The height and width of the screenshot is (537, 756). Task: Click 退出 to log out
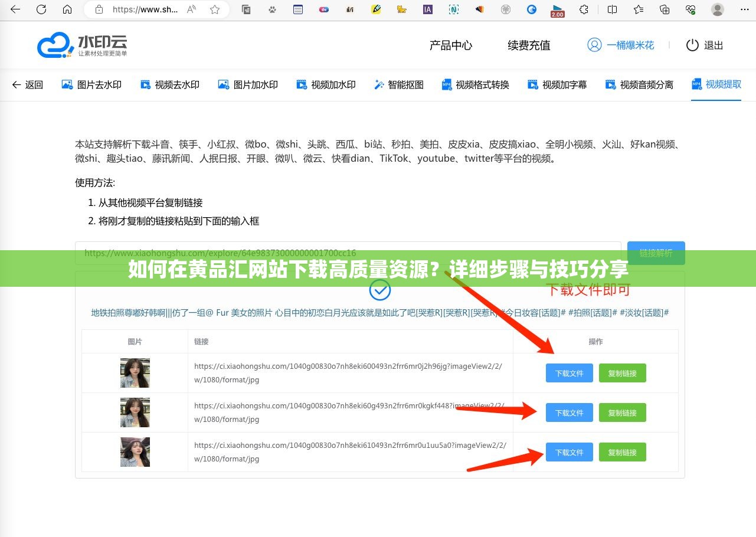point(704,45)
